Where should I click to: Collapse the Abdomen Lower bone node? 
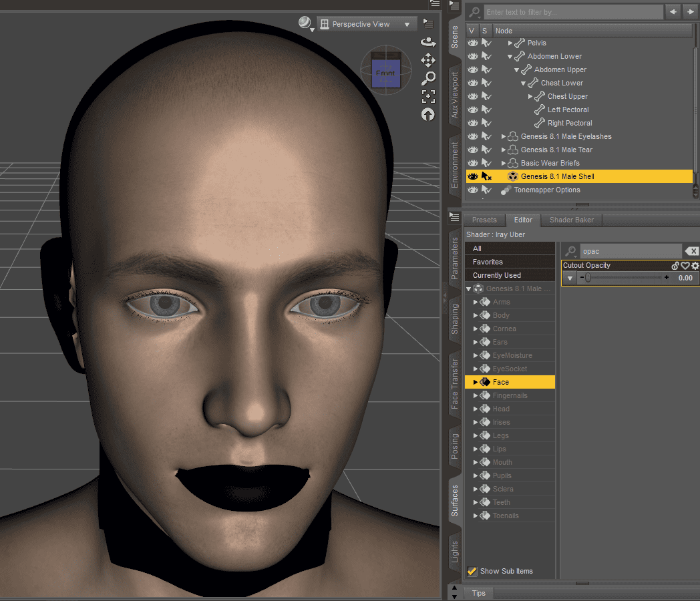click(510, 56)
